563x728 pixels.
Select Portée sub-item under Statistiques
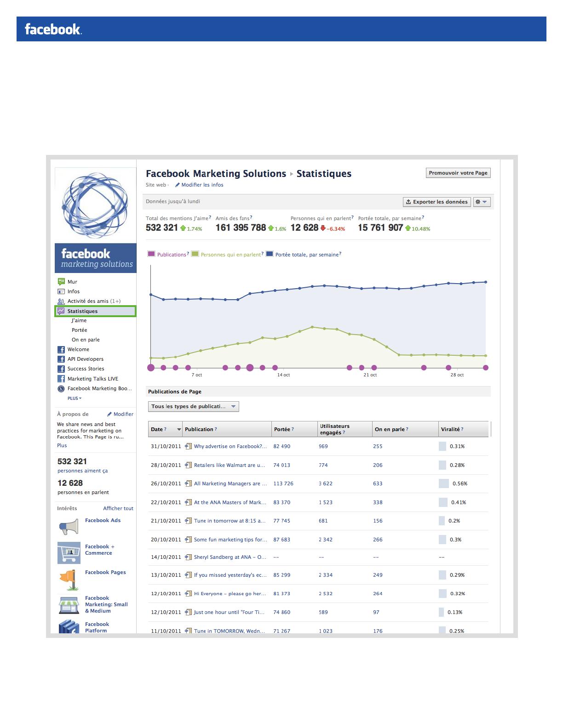(79, 330)
